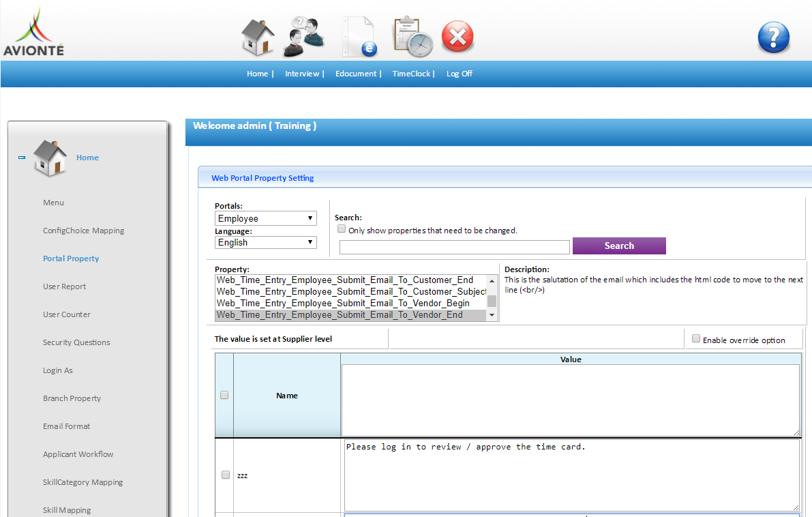
Task: Click the red Log Off X icon
Action: click(x=457, y=37)
